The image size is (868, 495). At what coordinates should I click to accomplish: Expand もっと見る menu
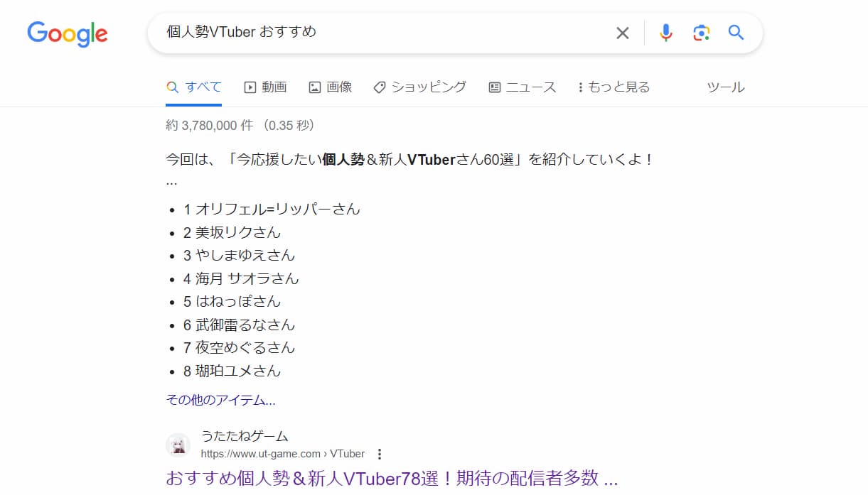pos(614,87)
